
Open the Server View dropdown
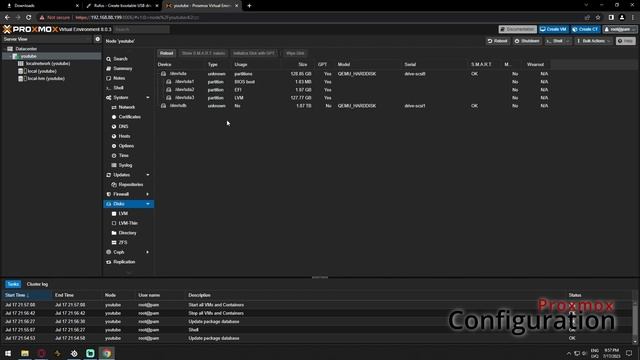tap(47, 39)
